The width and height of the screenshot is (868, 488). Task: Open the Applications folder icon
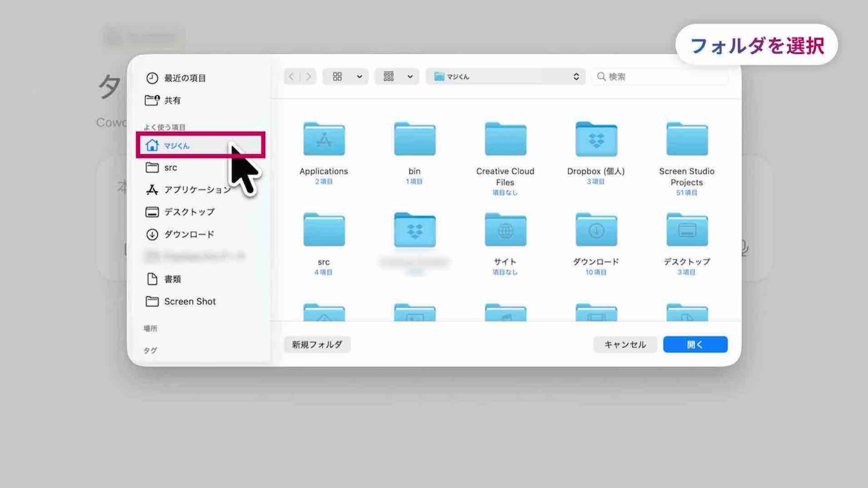tap(324, 139)
